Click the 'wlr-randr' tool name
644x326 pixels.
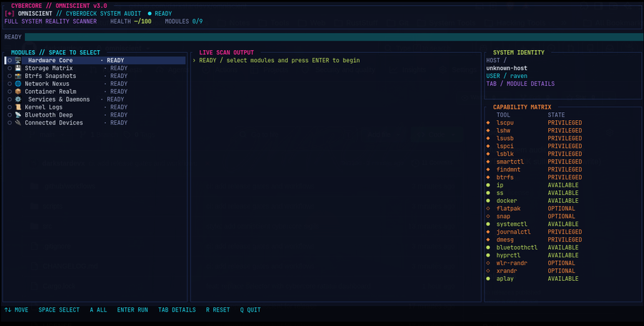coord(512,263)
